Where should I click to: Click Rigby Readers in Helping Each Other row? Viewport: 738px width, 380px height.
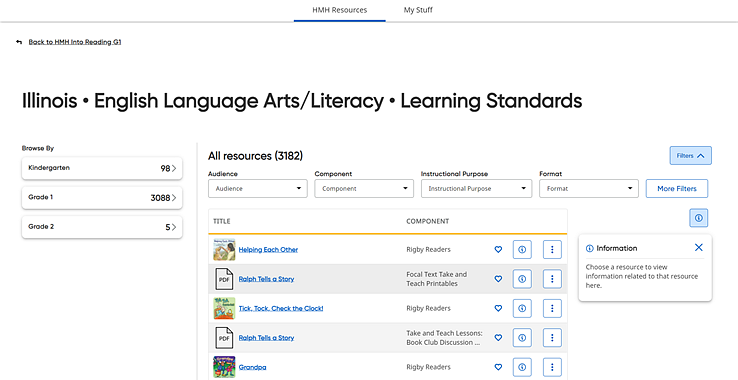point(428,250)
